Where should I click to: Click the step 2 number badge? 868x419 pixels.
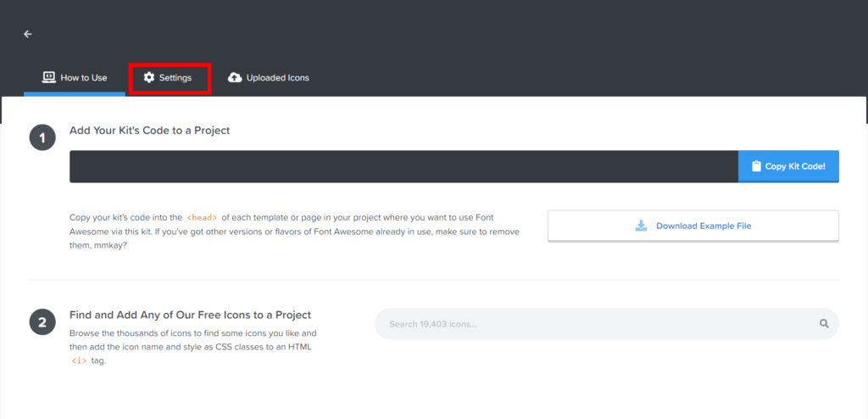pyautogui.click(x=42, y=321)
